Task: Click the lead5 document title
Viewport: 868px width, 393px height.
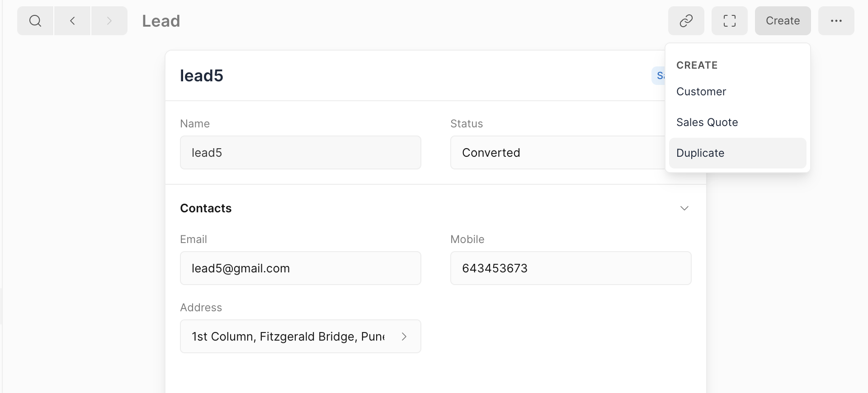Action: pyautogui.click(x=202, y=76)
